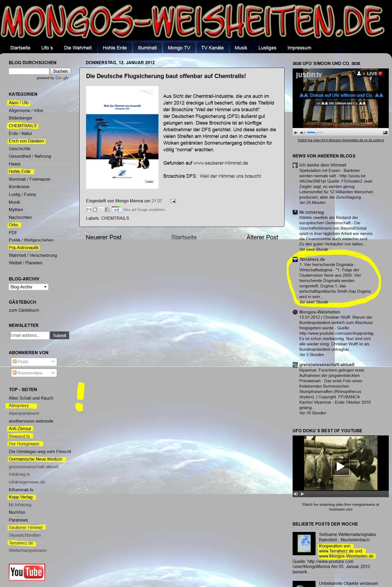Open the Mongo TV nav tab
Viewport: 392px width, 587px height.
click(179, 48)
